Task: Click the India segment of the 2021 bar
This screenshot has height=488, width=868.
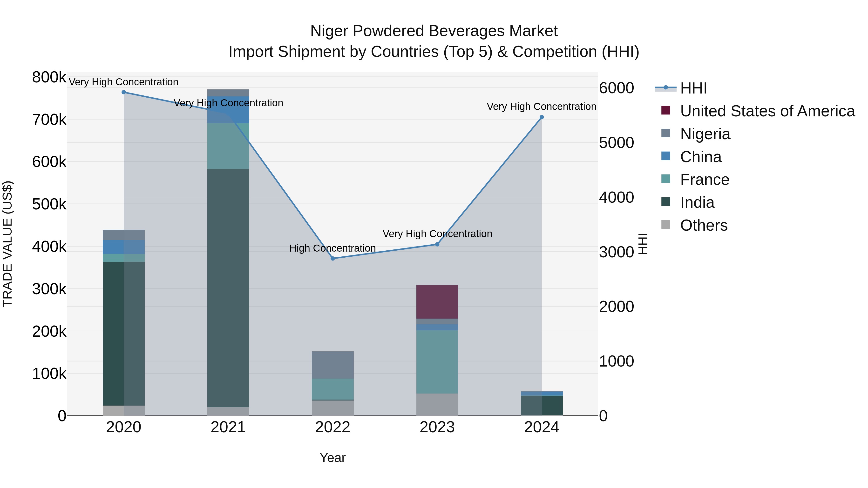Action: [x=228, y=288]
